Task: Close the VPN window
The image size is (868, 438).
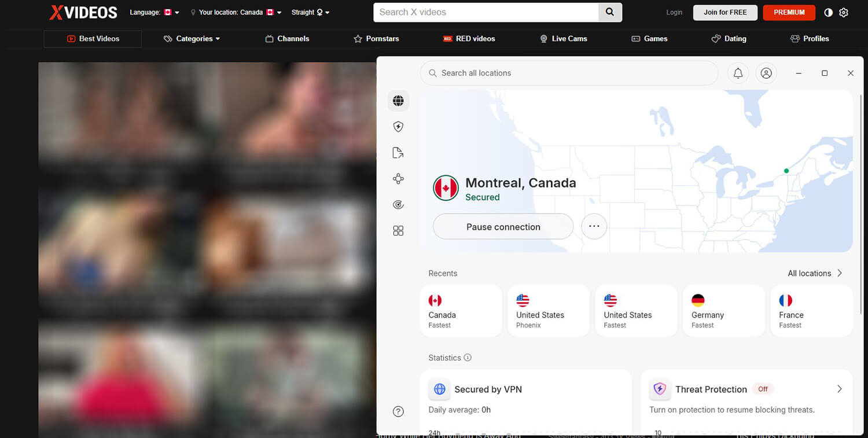Action: tap(851, 73)
